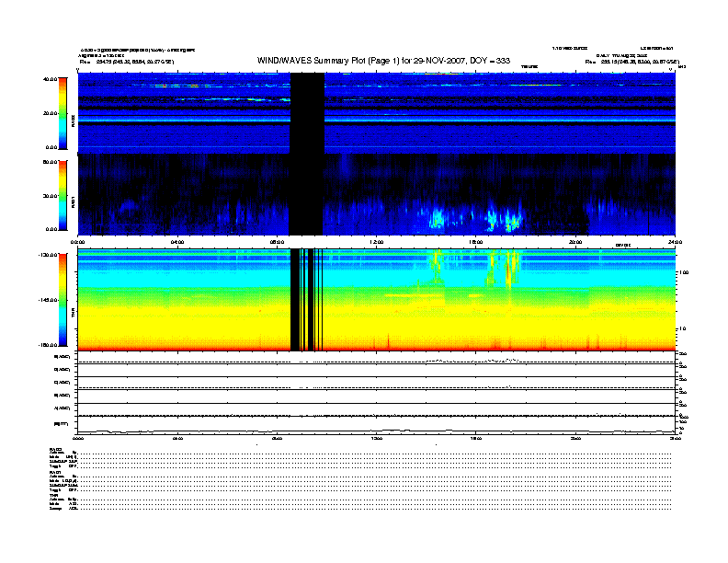Click the 40.00 label on RAD2 scale
The width and height of the screenshot is (728, 563).
point(50,79)
